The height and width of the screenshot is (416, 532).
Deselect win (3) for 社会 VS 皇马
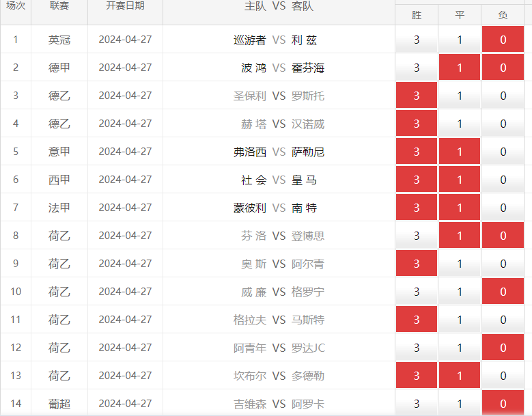(417, 180)
